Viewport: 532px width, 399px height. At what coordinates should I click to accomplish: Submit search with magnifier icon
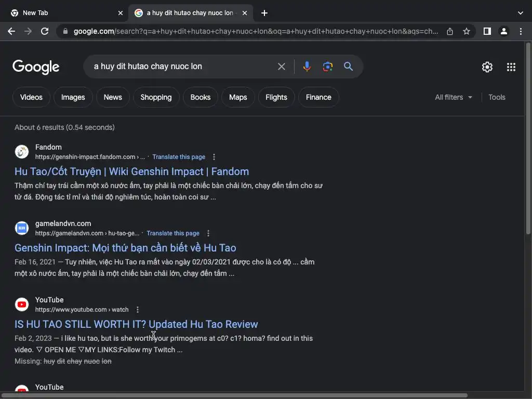tap(348, 66)
